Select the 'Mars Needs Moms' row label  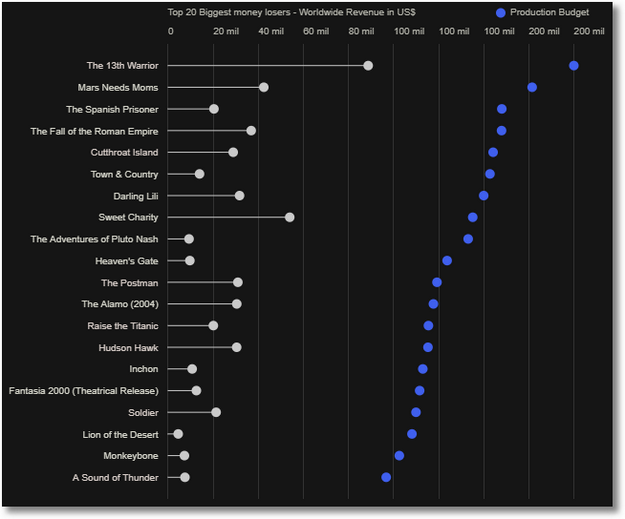click(x=118, y=88)
